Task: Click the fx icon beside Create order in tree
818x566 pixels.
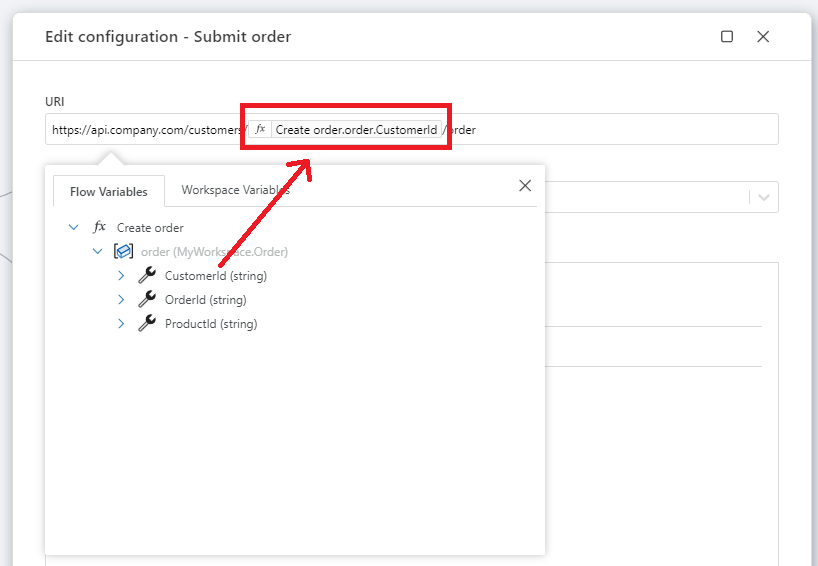Action: tap(99, 228)
